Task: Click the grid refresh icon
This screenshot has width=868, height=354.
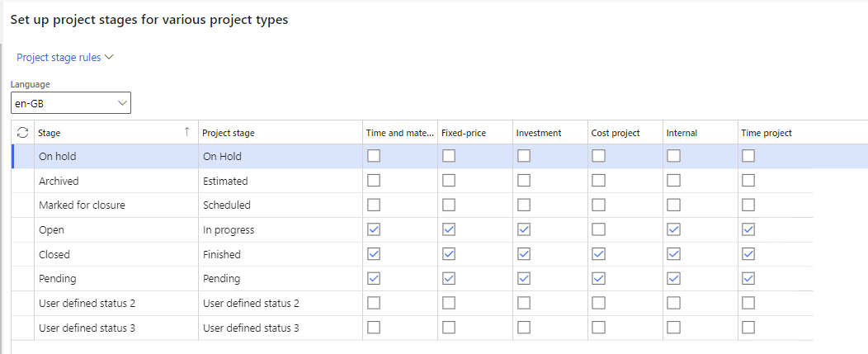Action: click(23, 132)
